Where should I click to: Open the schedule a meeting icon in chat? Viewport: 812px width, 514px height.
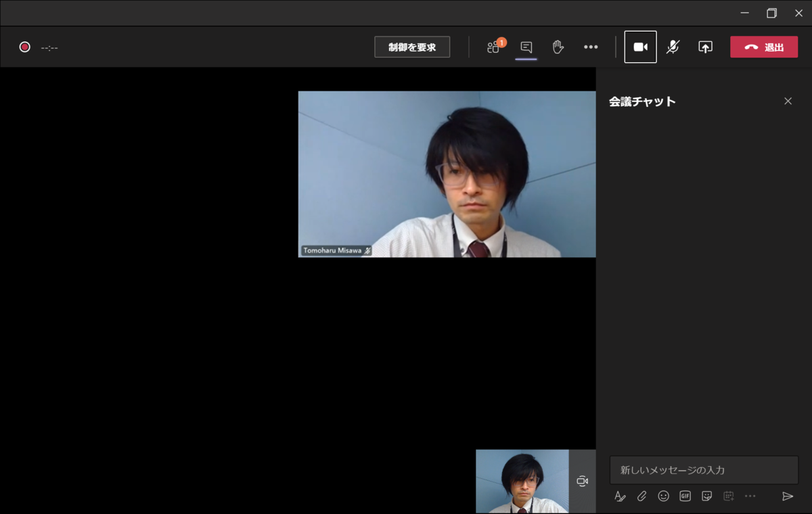pos(728,496)
